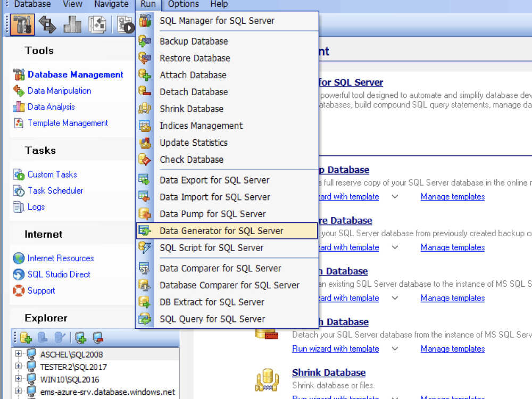
Task: Click the Support lifebuoy icon
Action: pos(18,290)
